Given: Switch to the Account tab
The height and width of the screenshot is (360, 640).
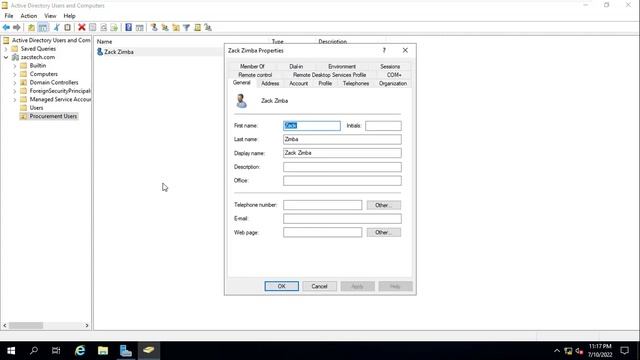Looking at the screenshot, I should click(298, 83).
